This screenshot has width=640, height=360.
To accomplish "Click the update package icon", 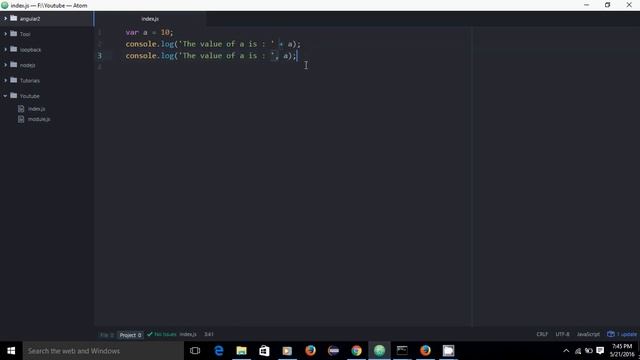I will click(x=611, y=334).
